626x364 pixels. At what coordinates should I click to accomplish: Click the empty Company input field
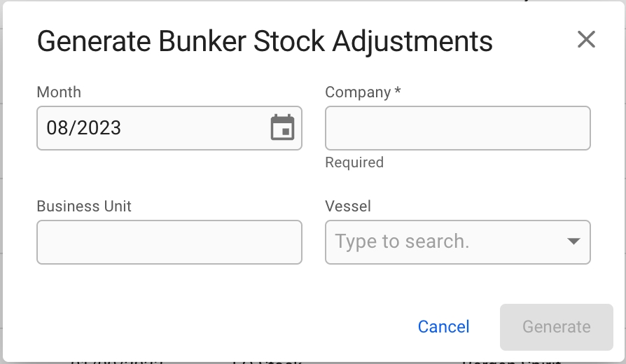(x=457, y=128)
